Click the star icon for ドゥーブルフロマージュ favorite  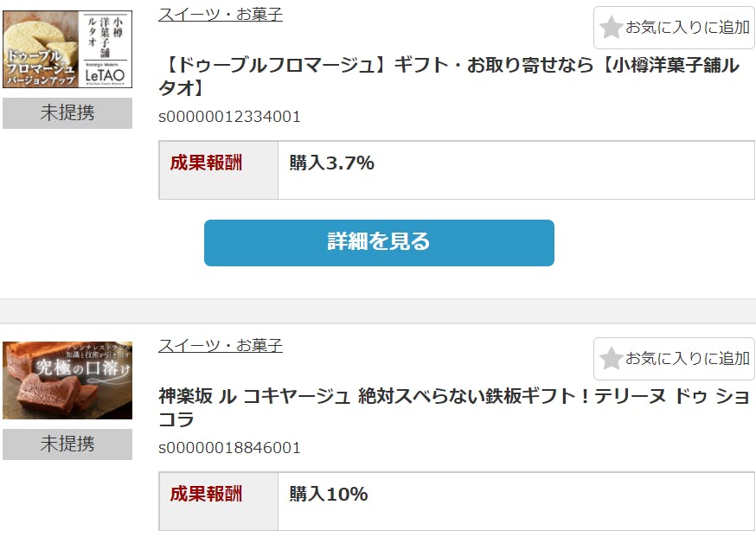[x=611, y=27]
